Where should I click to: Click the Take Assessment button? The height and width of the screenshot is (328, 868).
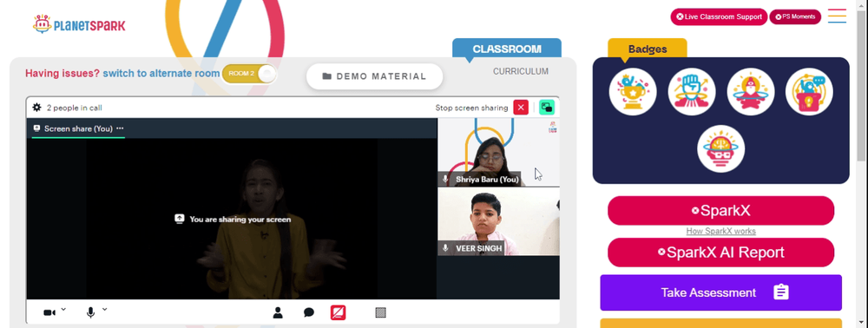(x=720, y=292)
